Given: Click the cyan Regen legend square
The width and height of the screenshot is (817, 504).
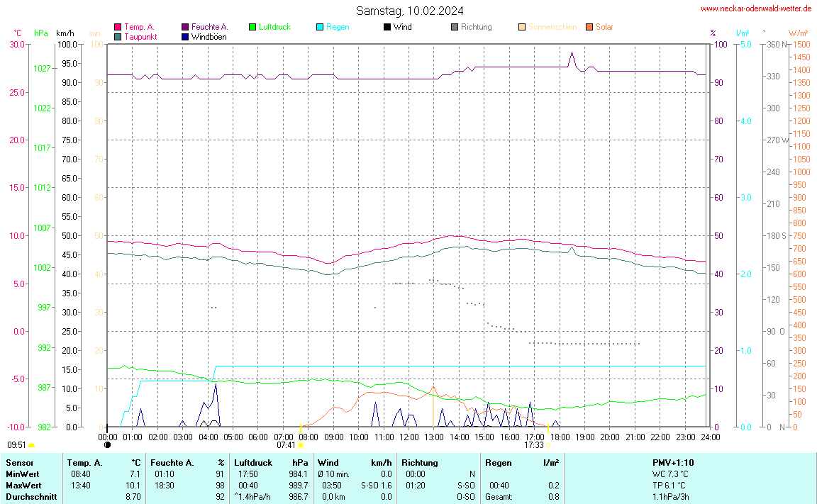Looking at the screenshot, I should pyautogui.click(x=320, y=28).
